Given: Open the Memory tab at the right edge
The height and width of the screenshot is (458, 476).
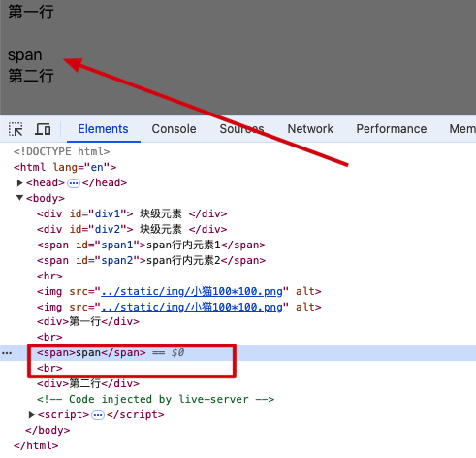Looking at the screenshot, I should coord(462,129).
